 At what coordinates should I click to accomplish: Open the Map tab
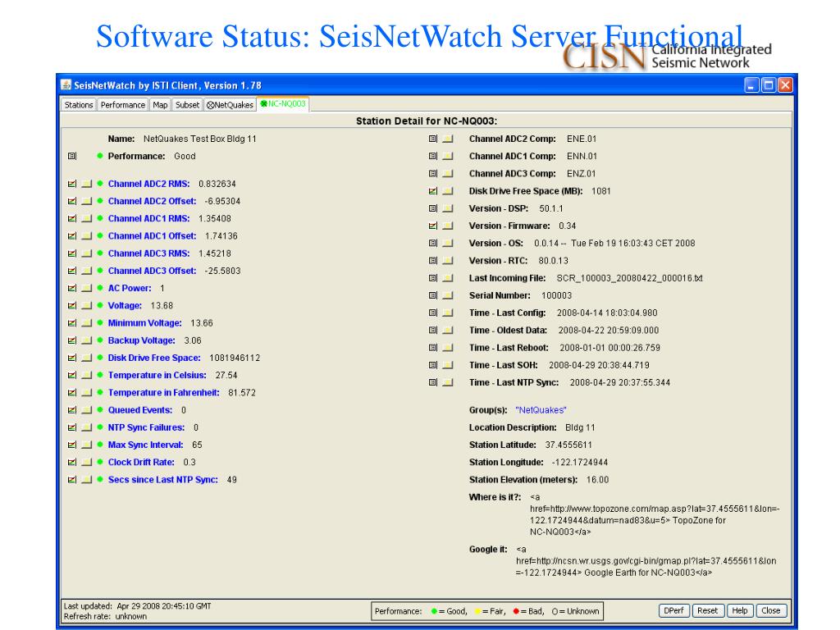click(x=160, y=105)
